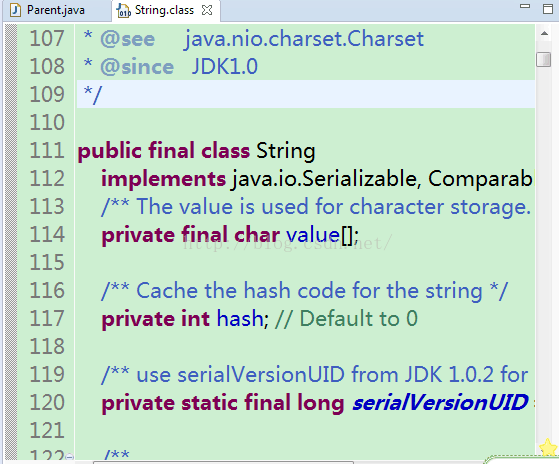This screenshot has width=559, height=464.
Task: Click the serialVersionUID field name
Action: (440, 403)
